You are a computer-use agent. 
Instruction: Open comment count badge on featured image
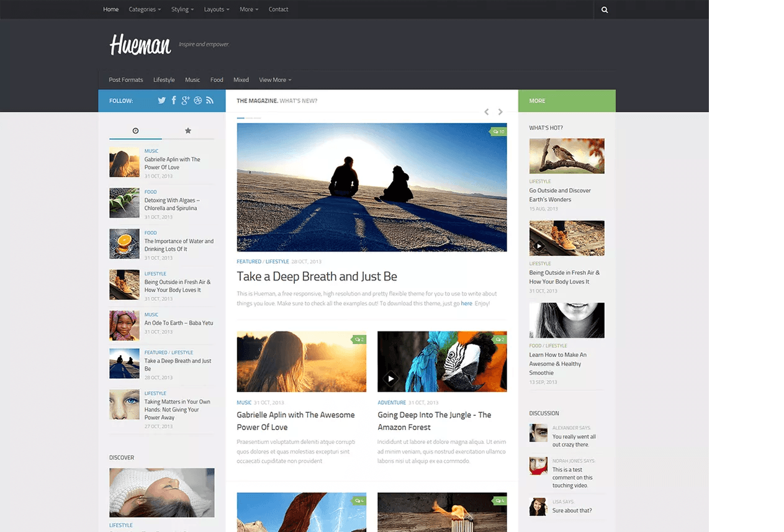pos(498,132)
